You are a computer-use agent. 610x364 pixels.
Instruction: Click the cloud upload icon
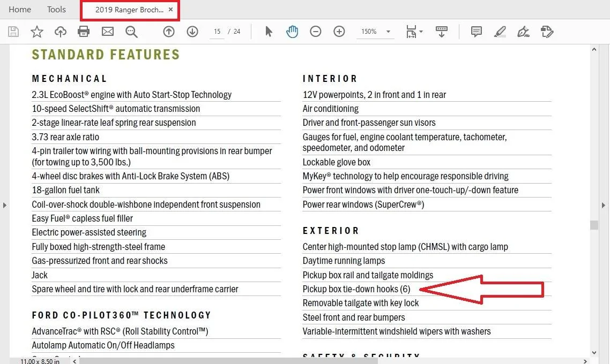coord(60,32)
